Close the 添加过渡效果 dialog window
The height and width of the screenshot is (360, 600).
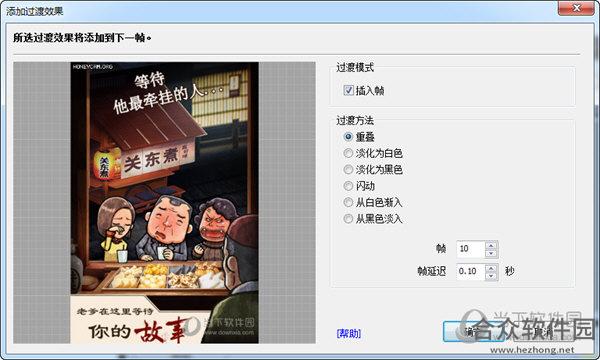pyautogui.click(x=577, y=8)
